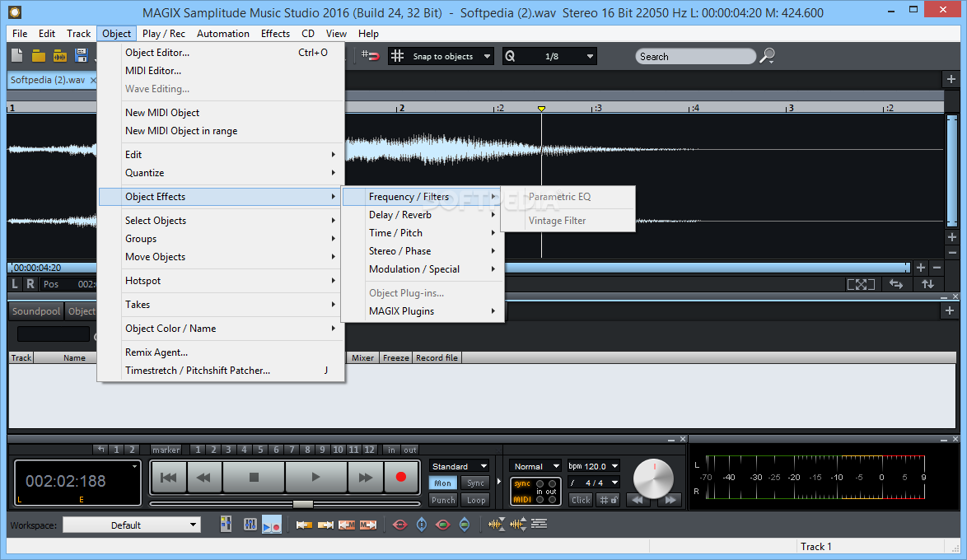
Task: Toggle the magnet snap icon
Action: [370, 56]
